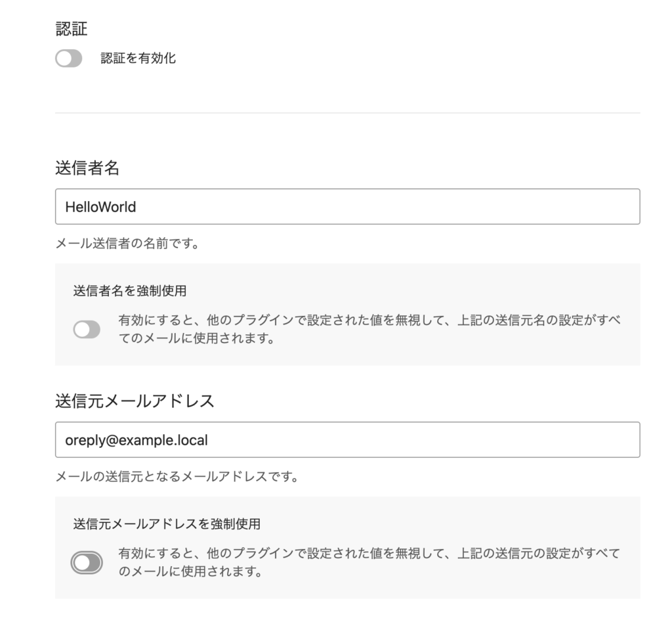The height and width of the screenshot is (620, 672).
Task: Enable the 認証を有効化 toggle switch
Action: click(69, 59)
